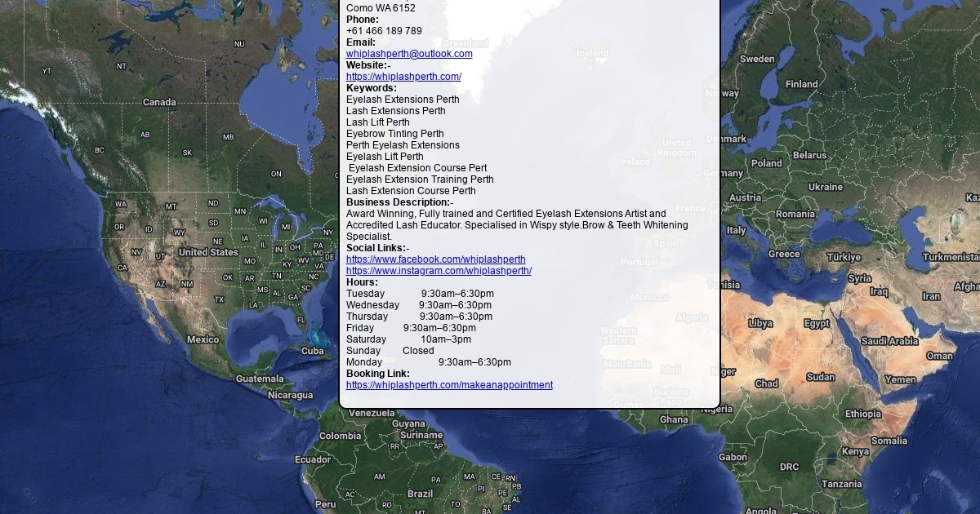Screen dimensions: 980x514
Task: Select the Saudi Arabia map label
Action: [889, 341]
